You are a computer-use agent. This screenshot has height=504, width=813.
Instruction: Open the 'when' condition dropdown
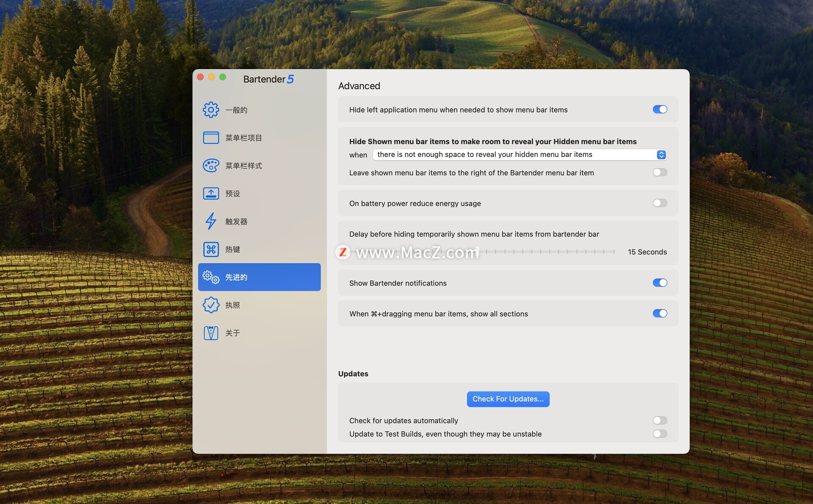point(520,154)
